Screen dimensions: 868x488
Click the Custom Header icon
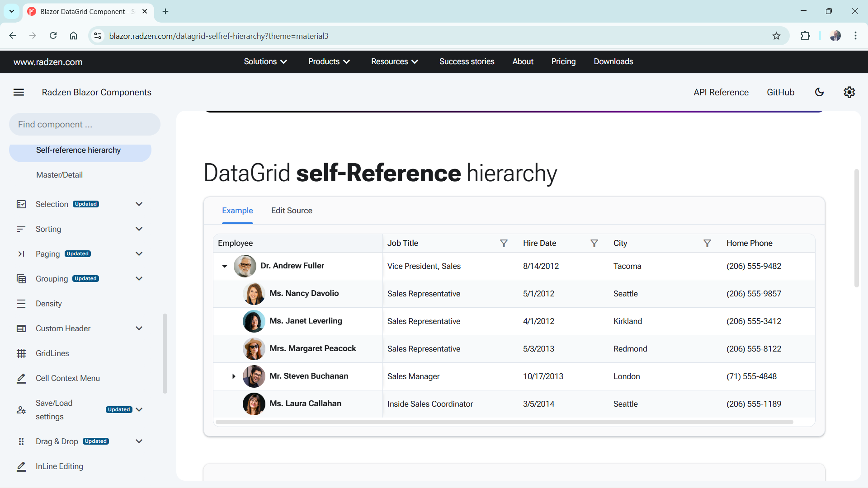tap(21, 328)
